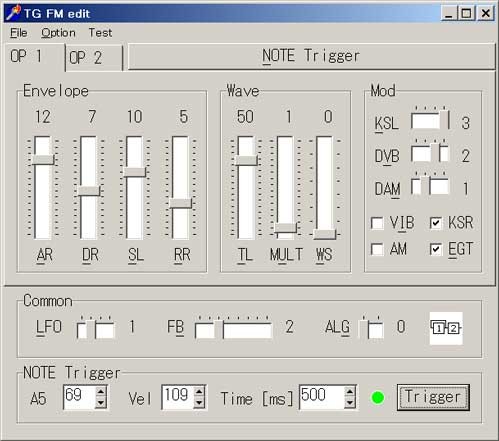
Task: Click the DAM horizontal slider
Action: pyautogui.click(x=430, y=185)
